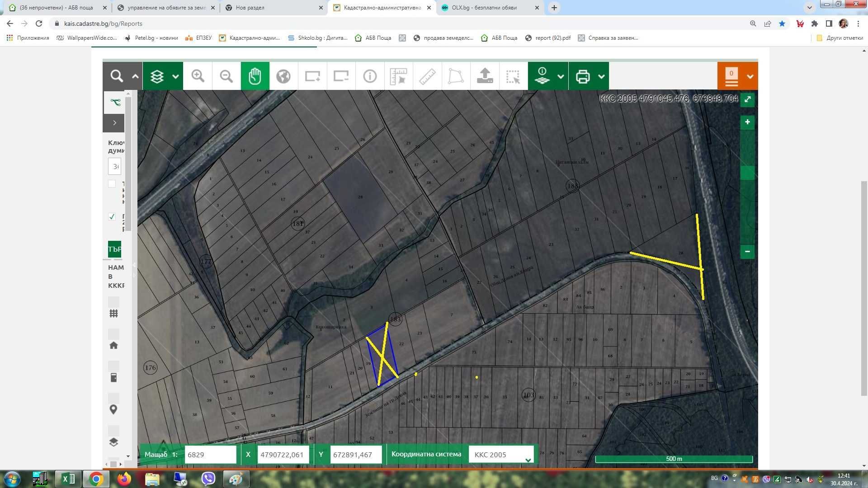
Task: Expand the layers menu dropdown arrow
Action: [x=175, y=76]
